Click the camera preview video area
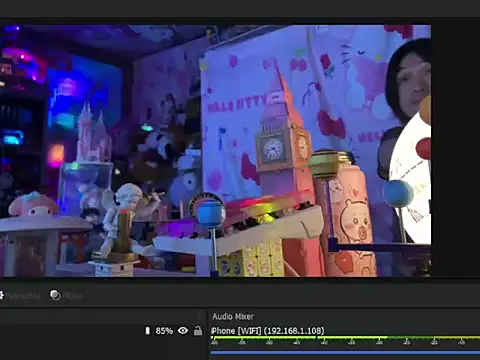This screenshot has height=360, width=480. pyautogui.click(x=215, y=151)
